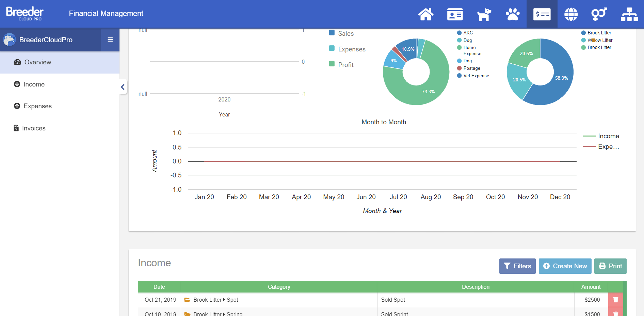Screen dimensions: 644x316
Task: Toggle Expenses series in chart legend
Action: (347, 49)
